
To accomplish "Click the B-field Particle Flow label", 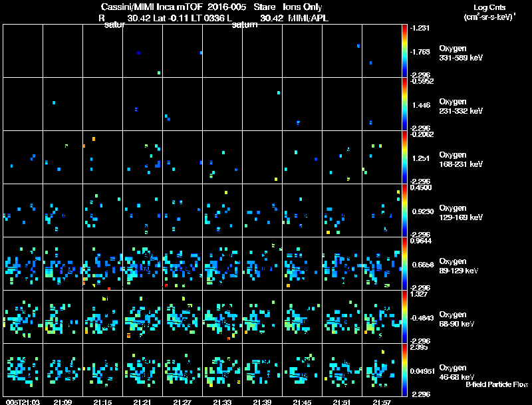I will [x=497, y=384].
